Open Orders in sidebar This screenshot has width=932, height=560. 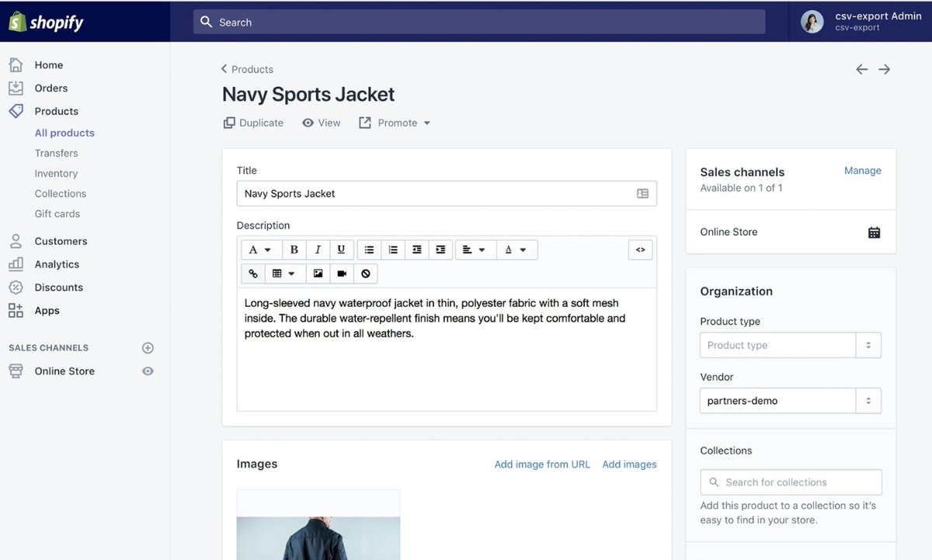coord(51,88)
